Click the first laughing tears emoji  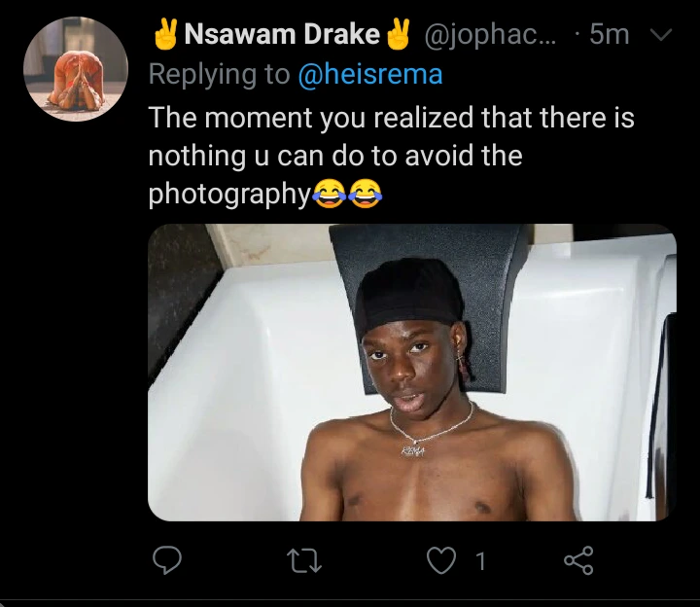click(330, 194)
